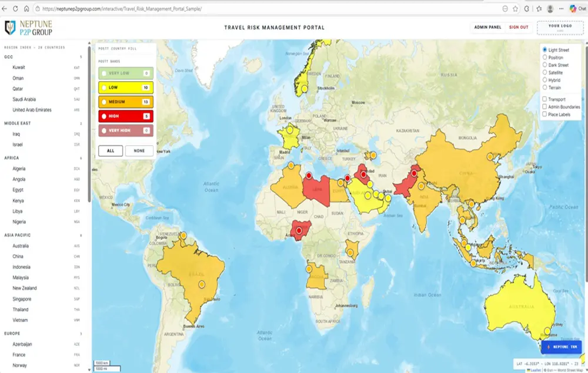Click the Brazil map marker
The width and height of the screenshot is (588, 373).
[x=202, y=284]
